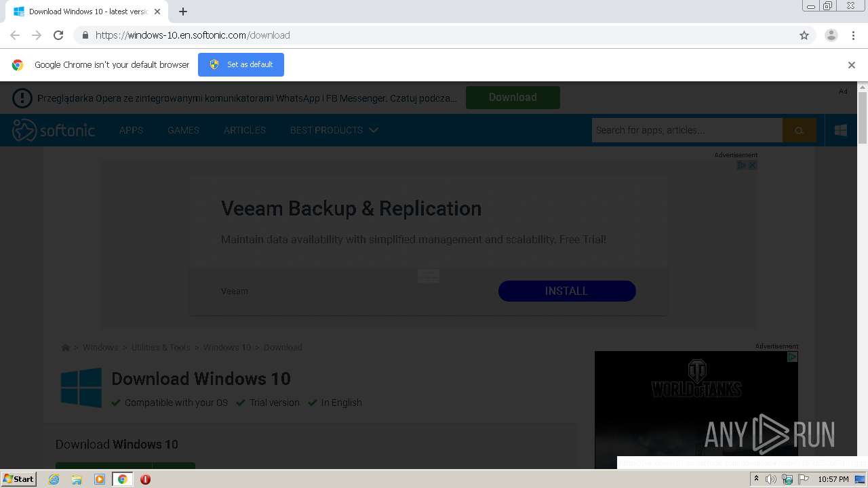Click the info icon on Opera ad banner
This screenshot has height=488, width=868.
tap(22, 98)
